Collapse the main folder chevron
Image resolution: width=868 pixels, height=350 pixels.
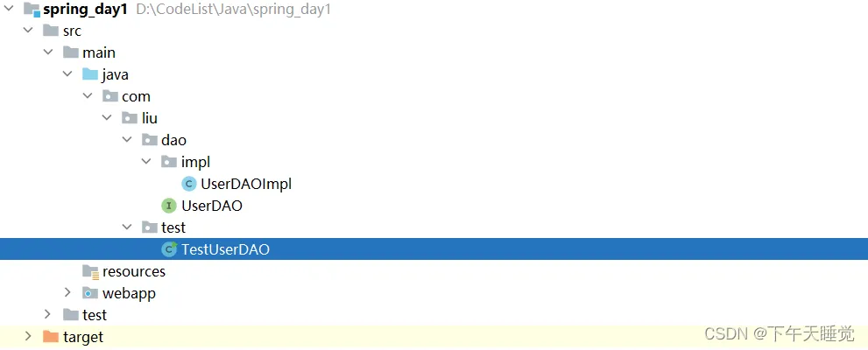48,52
